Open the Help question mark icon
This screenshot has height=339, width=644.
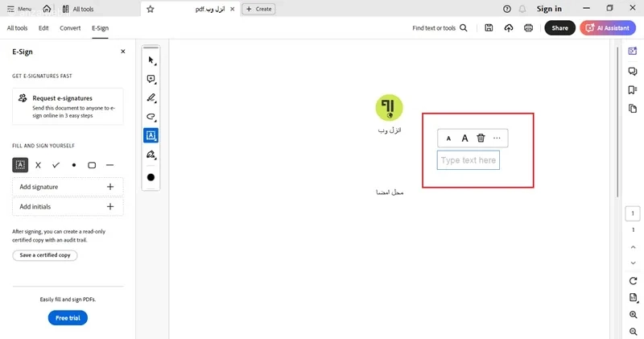507,9
